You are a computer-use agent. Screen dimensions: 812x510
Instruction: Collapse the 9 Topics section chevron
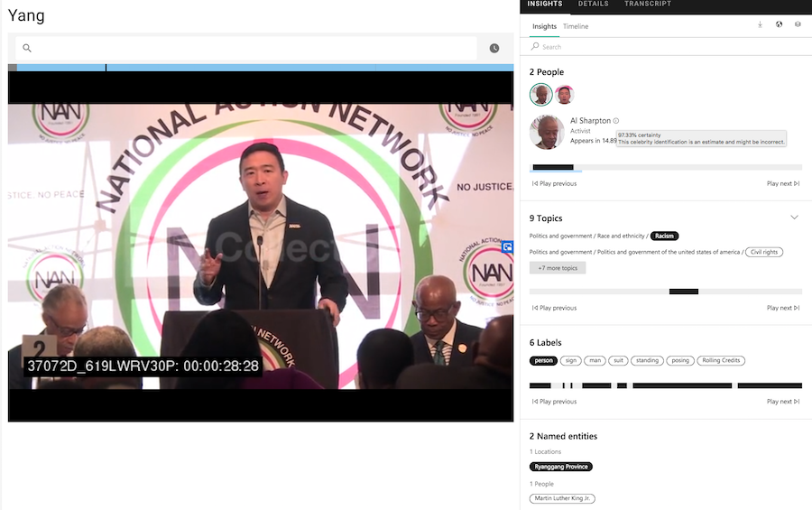(794, 218)
